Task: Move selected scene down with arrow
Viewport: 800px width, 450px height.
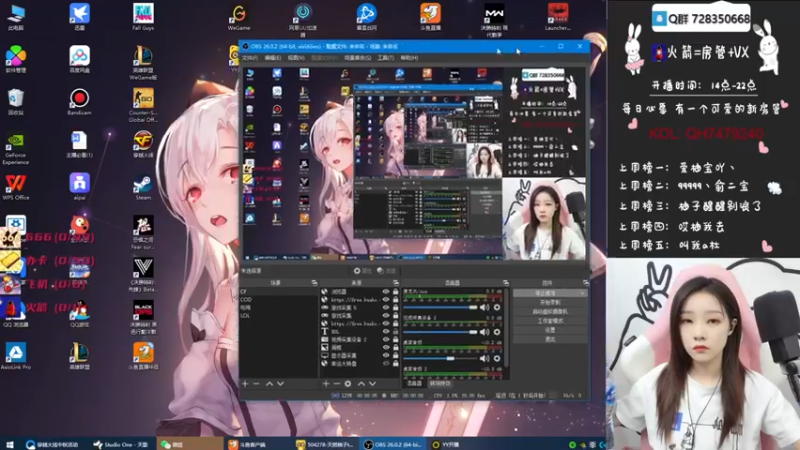Action: tap(280, 384)
